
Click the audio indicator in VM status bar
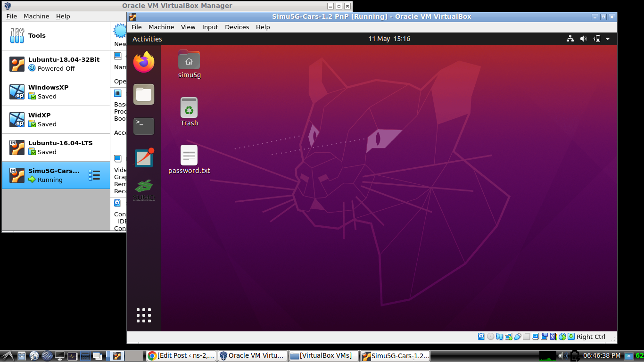pos(499,337)
